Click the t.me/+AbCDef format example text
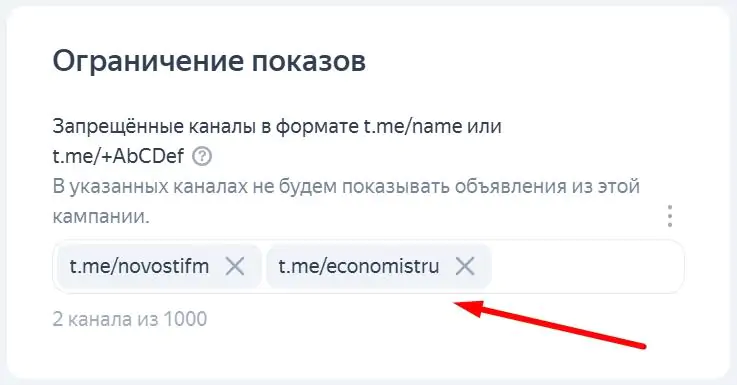The height and width of the screenshot is (385, 737). click(118, 156)
